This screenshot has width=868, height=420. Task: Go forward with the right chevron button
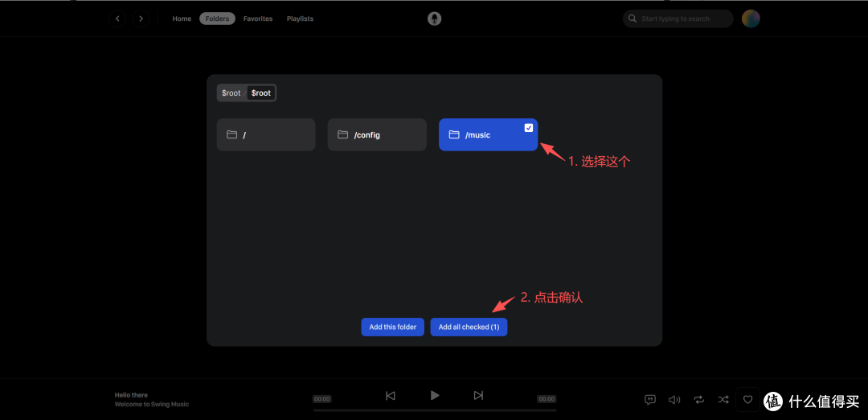(141, 19)
